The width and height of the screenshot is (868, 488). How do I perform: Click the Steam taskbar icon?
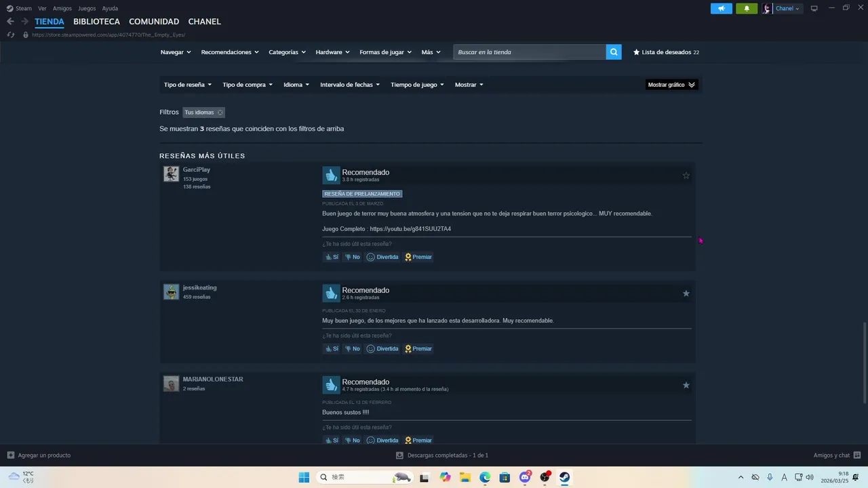click(x=564, y=477)
